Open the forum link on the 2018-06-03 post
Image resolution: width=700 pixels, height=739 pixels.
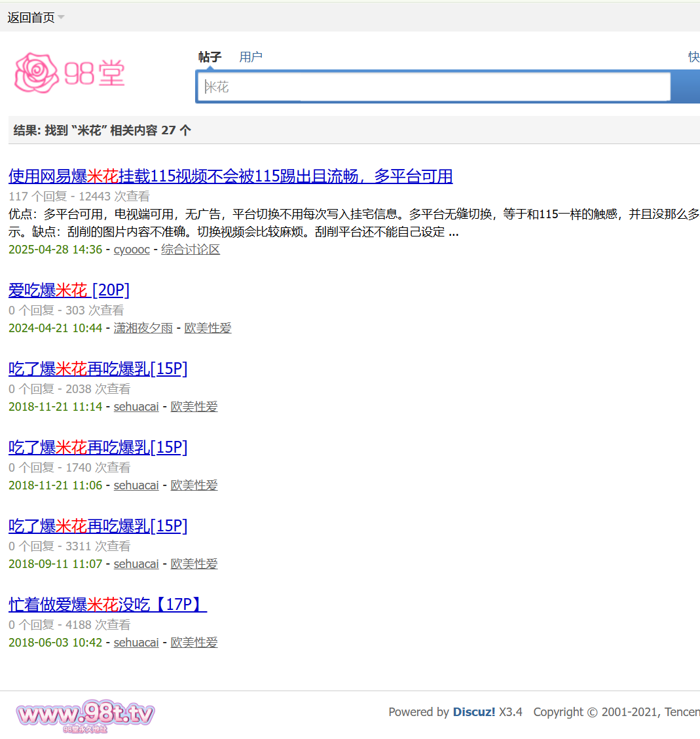(194, 643)
